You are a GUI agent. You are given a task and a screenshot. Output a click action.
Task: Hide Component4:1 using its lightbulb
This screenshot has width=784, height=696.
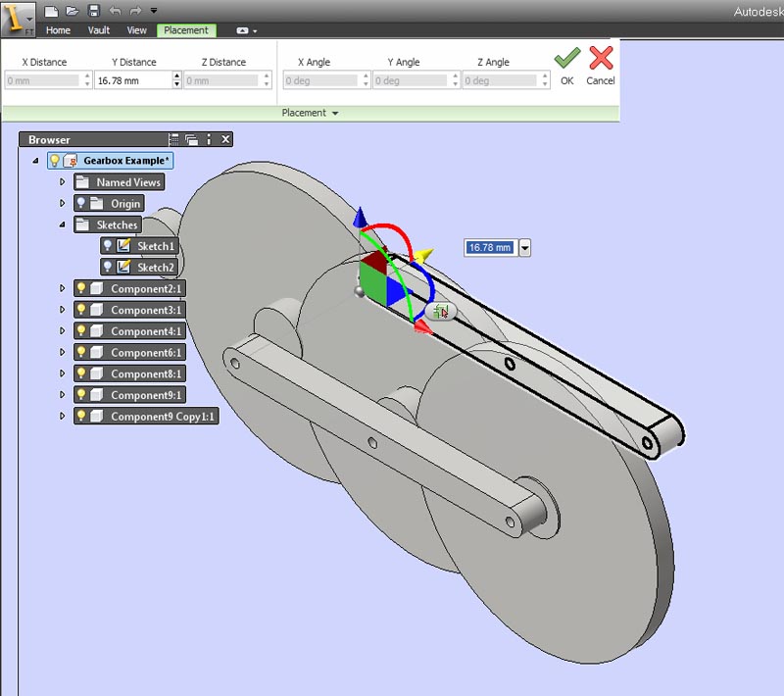81,330
